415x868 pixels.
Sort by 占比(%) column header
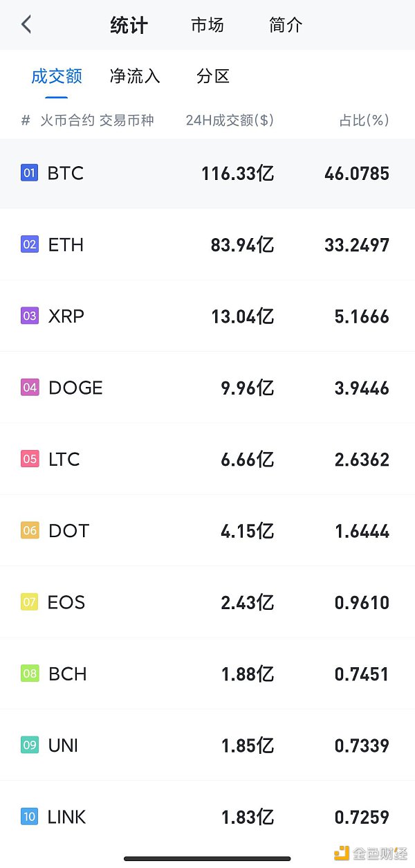(364, 120)
